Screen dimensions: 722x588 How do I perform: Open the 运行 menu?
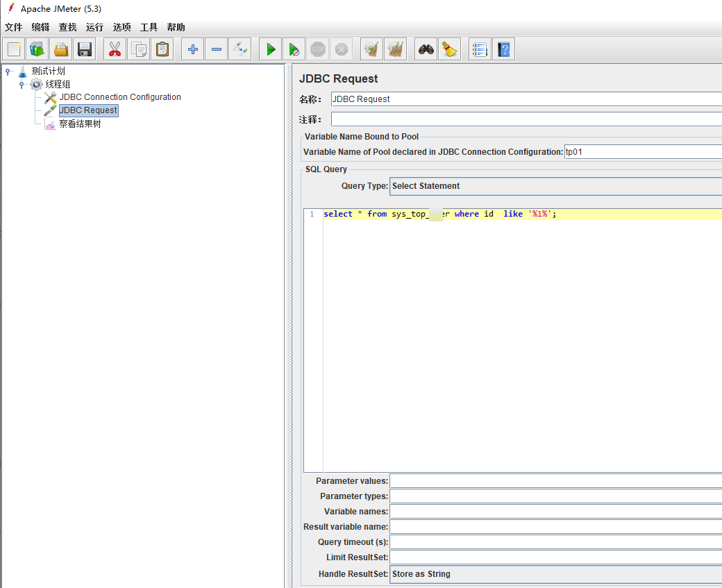95,27
